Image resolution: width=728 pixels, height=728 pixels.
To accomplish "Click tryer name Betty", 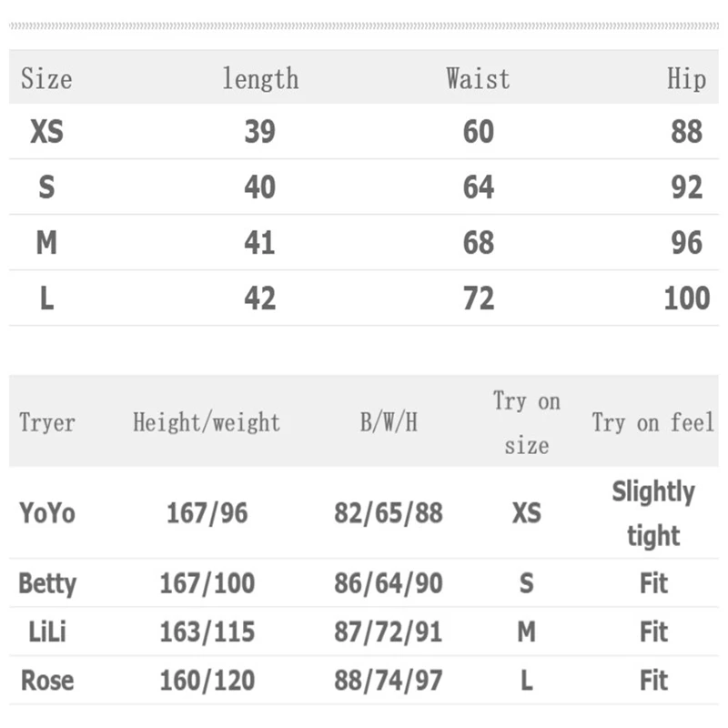I will coord(46,583).
